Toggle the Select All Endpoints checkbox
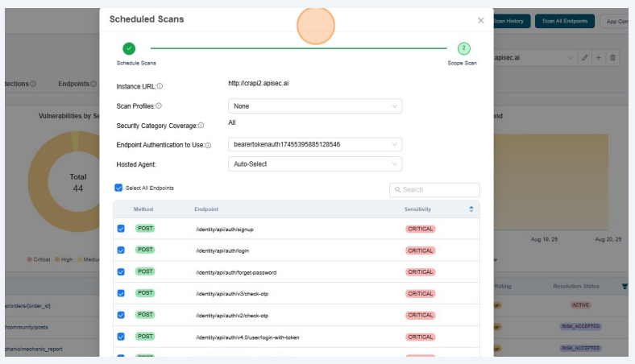The width and height of the screenshot is (635, 364). [119, 188]
